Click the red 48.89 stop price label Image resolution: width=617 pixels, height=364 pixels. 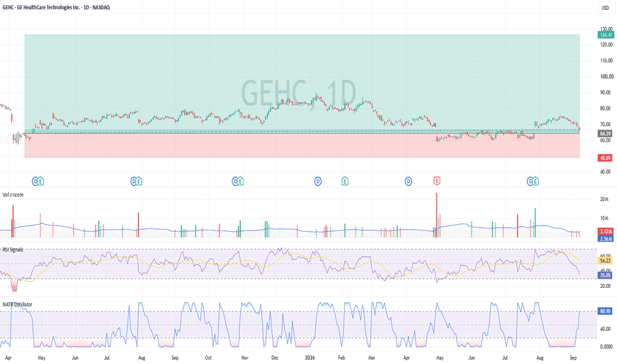(605, 158)
